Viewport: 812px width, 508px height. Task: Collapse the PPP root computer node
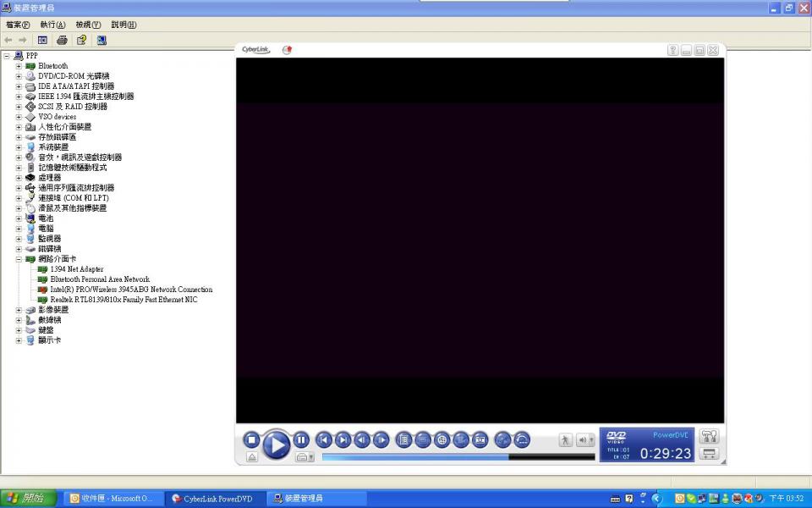tap(7, 56)
